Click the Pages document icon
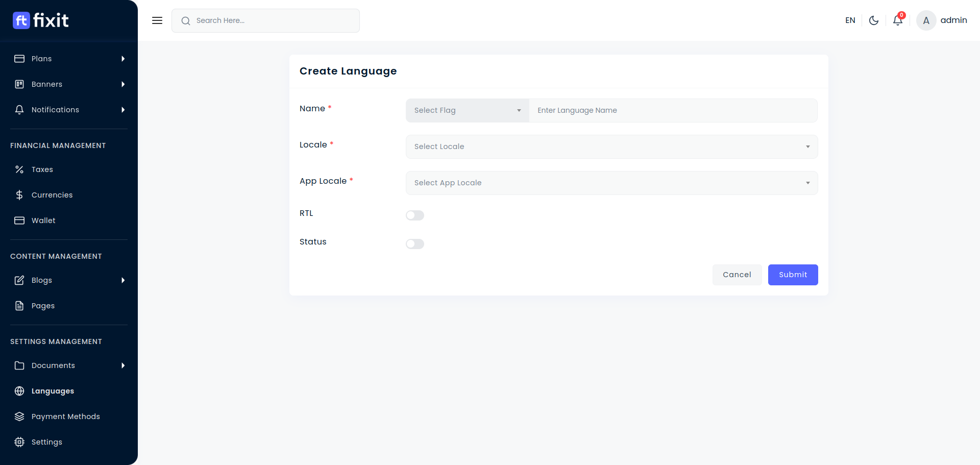 click(x=19, y=306)
